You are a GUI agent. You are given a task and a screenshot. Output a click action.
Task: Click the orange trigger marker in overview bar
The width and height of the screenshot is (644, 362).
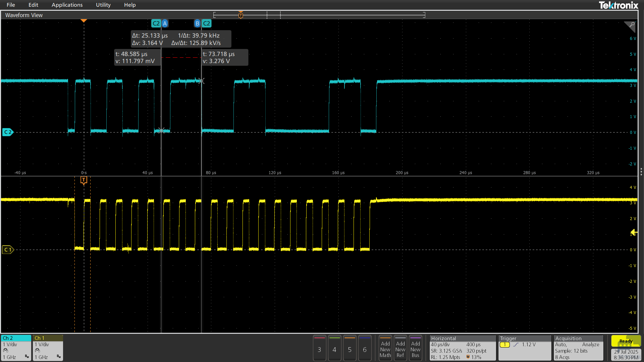pos(240,15)
